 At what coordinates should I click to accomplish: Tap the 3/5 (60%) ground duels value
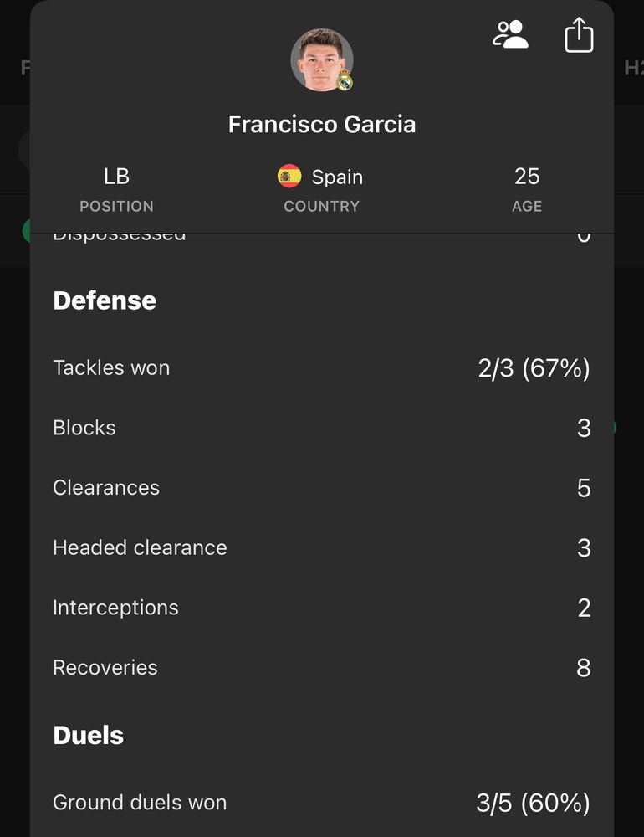533,804
